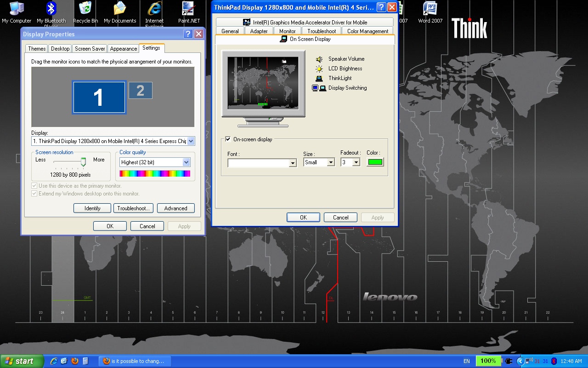The height and width of the screenshot is (368, 588).
Task: Open the Display selection dropdown
Action: [191, 141]
